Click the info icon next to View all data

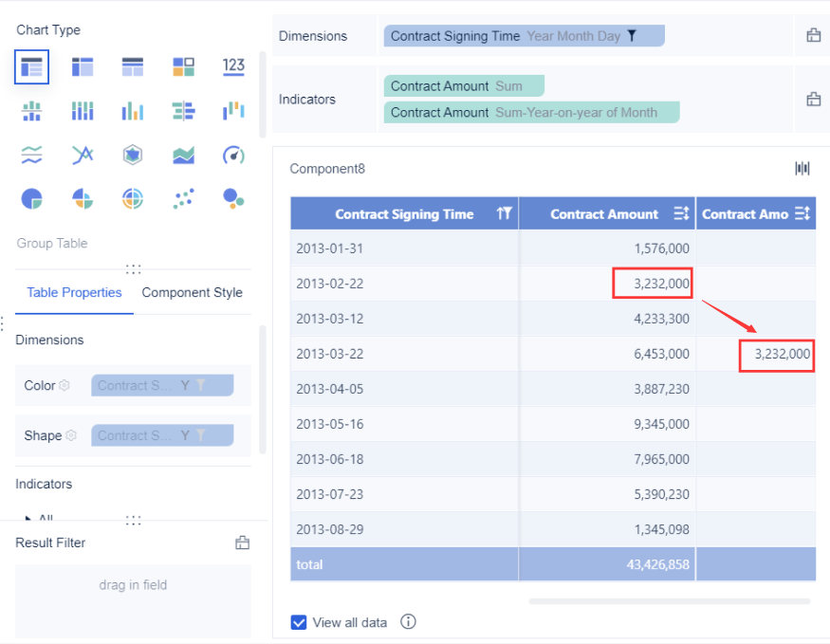click(x=408, y=622)
